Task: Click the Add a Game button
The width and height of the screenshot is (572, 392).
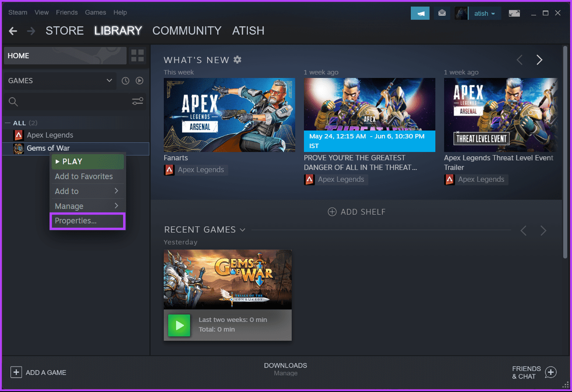Action: point(39,372)
